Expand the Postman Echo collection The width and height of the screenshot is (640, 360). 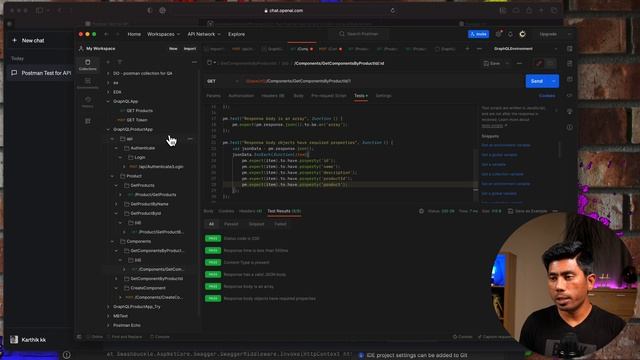[x=108, y=325]
